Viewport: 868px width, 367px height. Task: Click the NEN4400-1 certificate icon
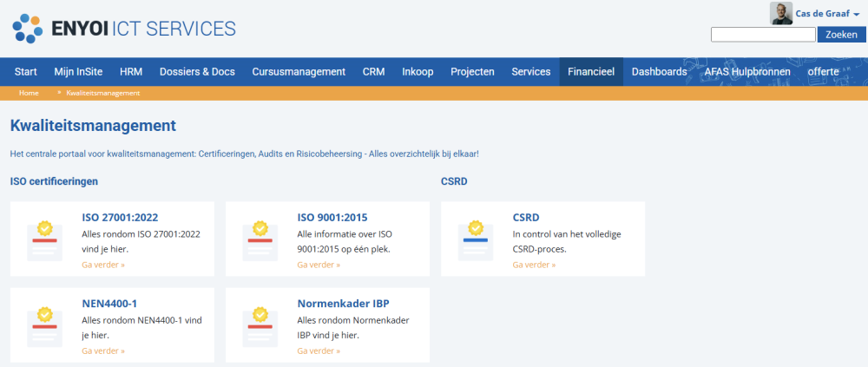point(44,325)
